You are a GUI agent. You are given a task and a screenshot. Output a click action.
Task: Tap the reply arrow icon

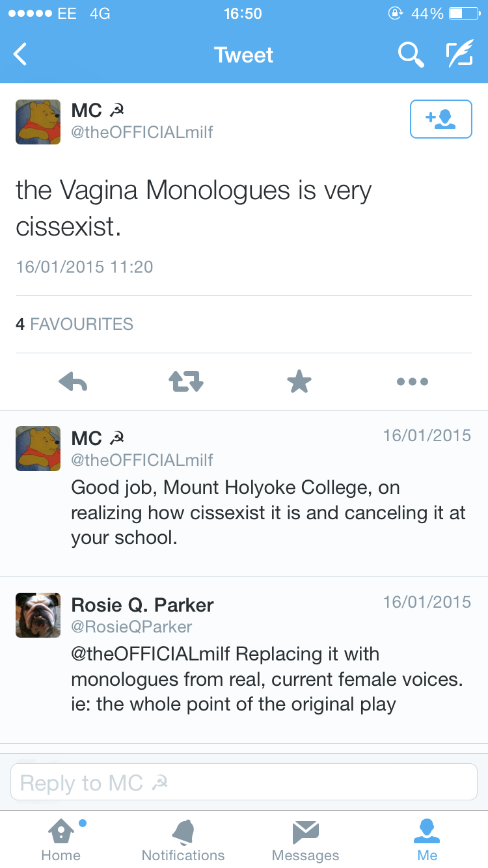click(73, 382)
